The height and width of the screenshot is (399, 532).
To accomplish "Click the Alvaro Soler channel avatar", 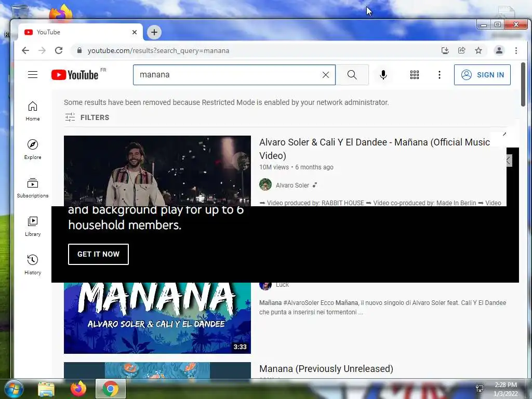I will pos(265,185).
